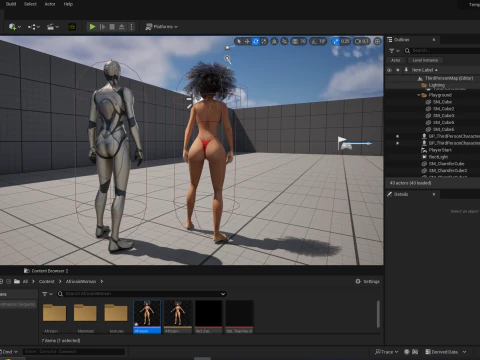This screenshot has width=480, height=360.
Task: Open the Content Browser filter dropdown
Action: (47, 294)
